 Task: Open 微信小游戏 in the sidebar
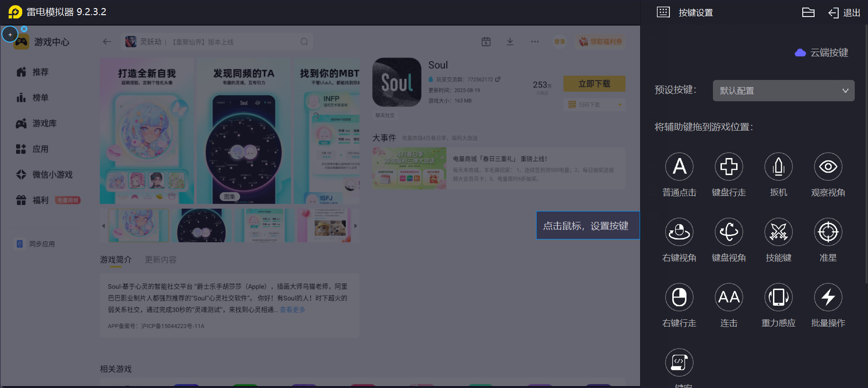pos(44,175)
